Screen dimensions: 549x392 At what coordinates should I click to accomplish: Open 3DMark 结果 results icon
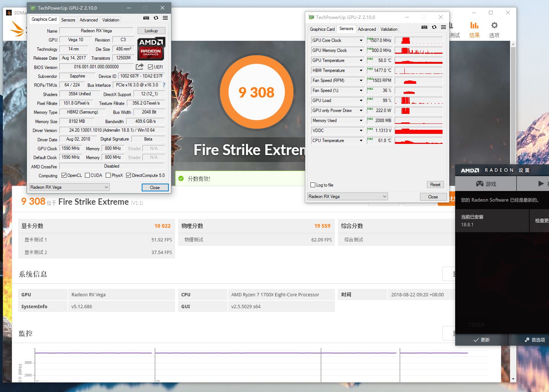tap(474, 25)
